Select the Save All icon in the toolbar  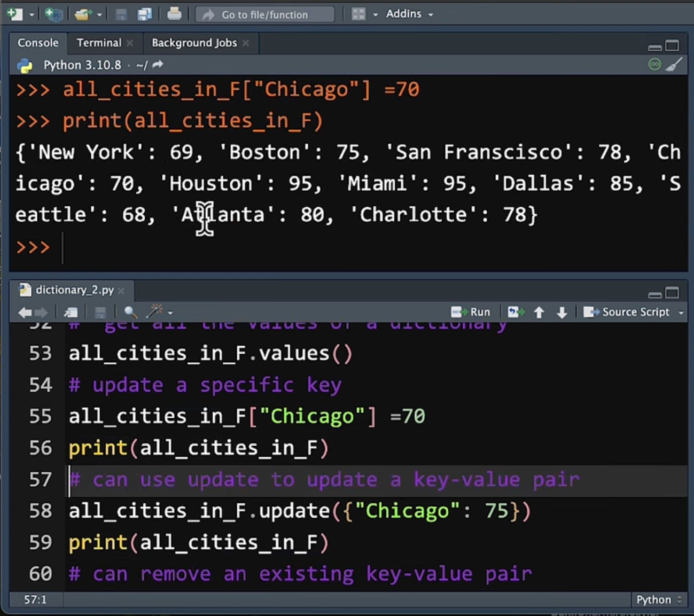point(145,13)
